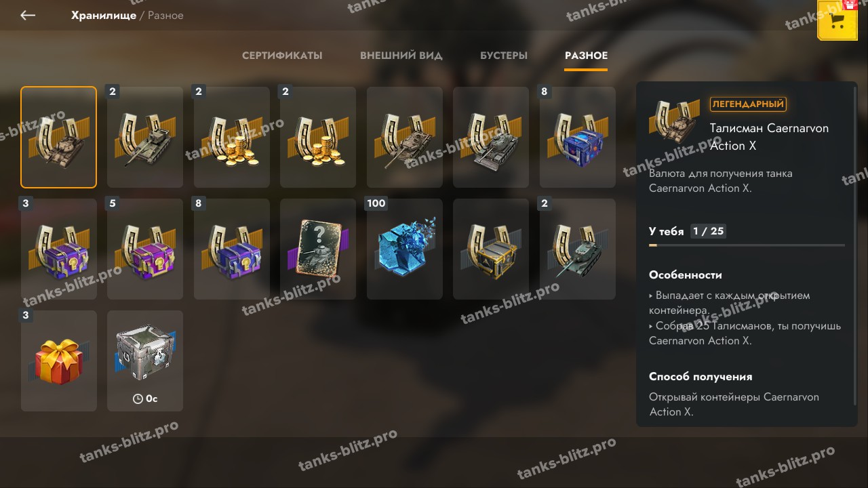Go back with the left arrow
This screenshot has height=488, width=868.
tap(28, 15)
